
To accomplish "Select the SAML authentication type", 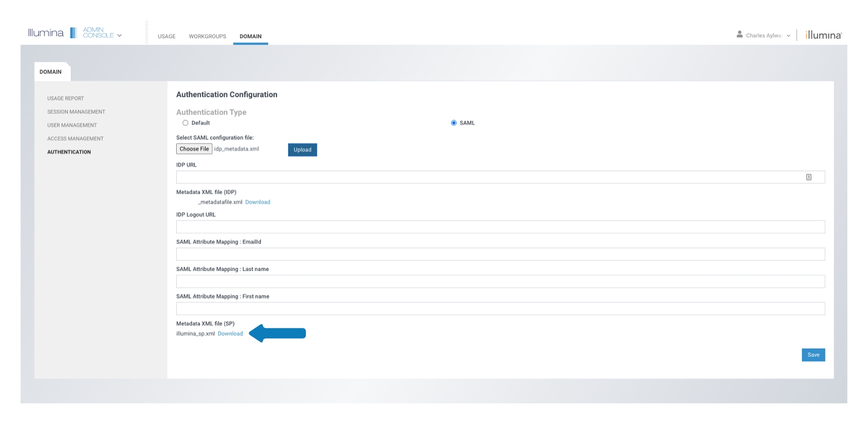I will [x=454, y=123].
